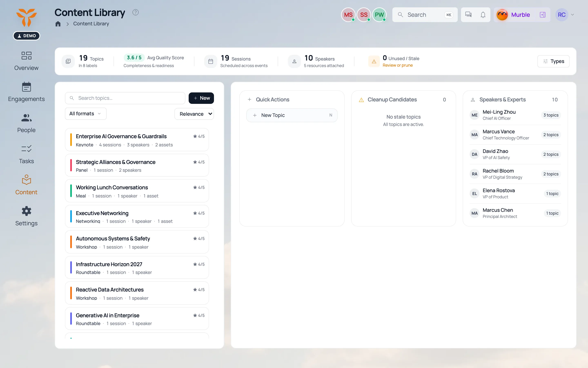The height and width of the screenshot is (368, 588).
Task: Open Autonomous Systems & Safety topic
Action: click(137, 242)
